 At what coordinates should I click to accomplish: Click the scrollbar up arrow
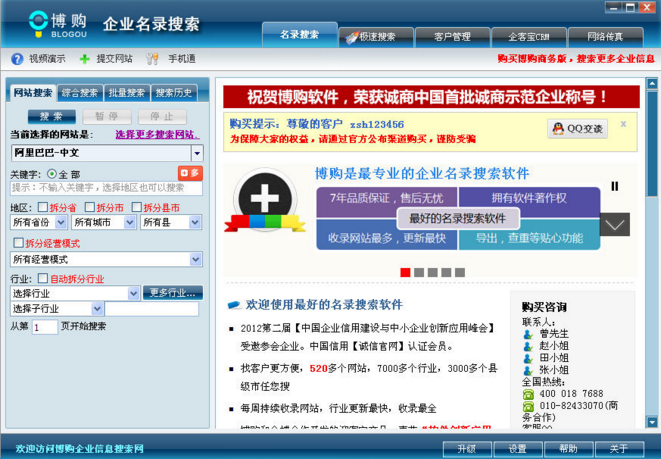click(652, 83)
